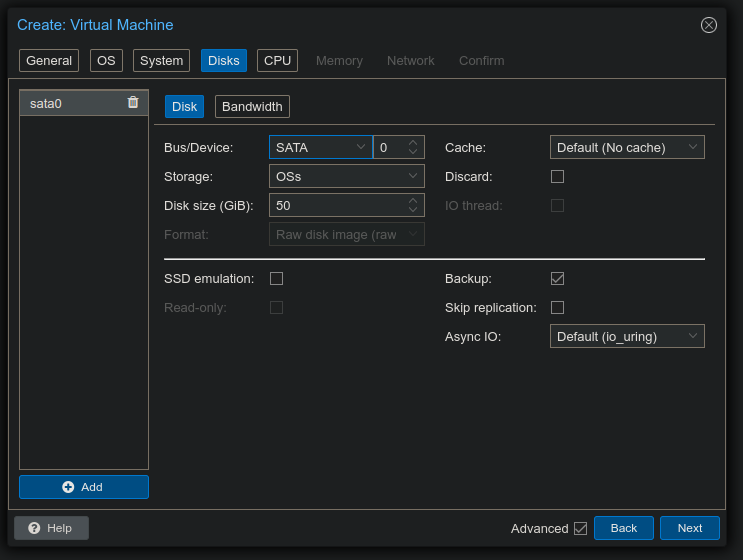Enable Skip replication option
The width and height of the screenshot is (743, 560).
[x=558, y=307]
